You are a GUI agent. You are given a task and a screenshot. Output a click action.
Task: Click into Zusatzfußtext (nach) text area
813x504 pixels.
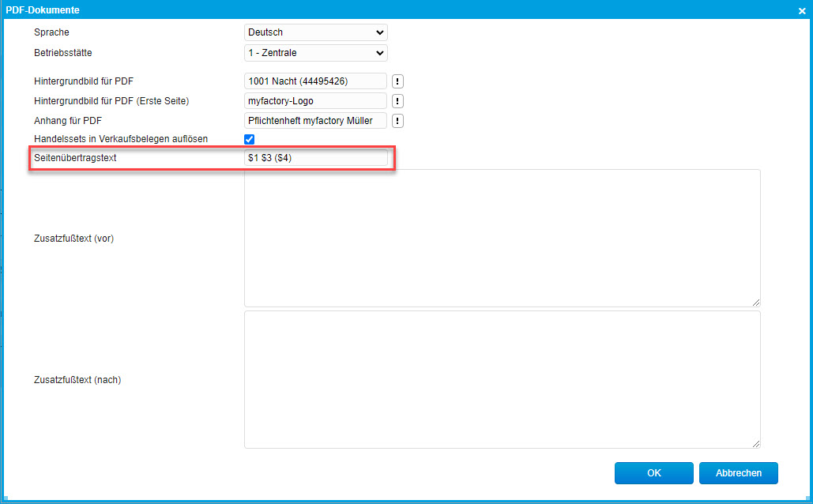pos(502,379)
